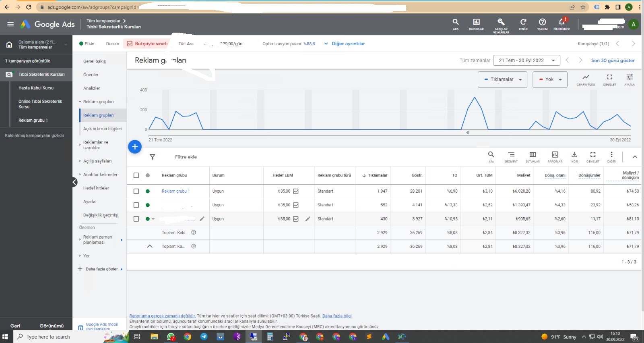The width and height of the screenshot is (644, 343).
Task: Open the SEGMENT icon in table toolbar
Action: coord(511,157)
